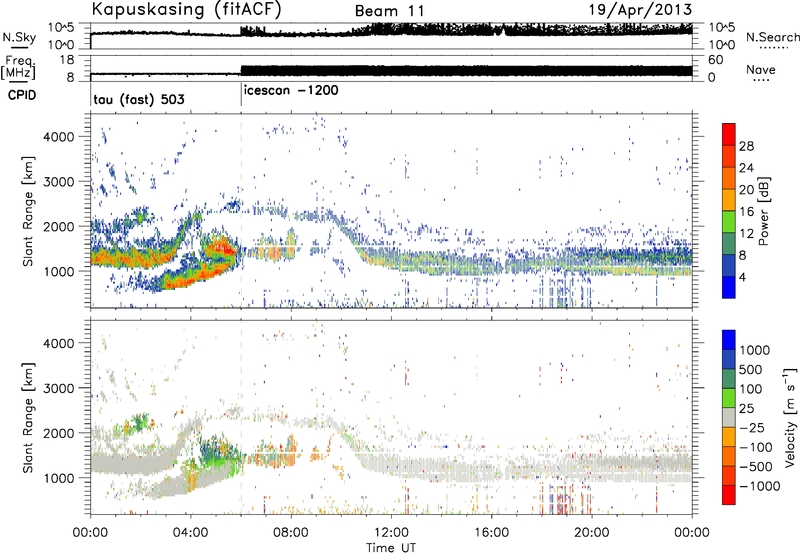Click the blue bottom swatch of Power color bar
800x554 pixels.
[x=729, y=287]
